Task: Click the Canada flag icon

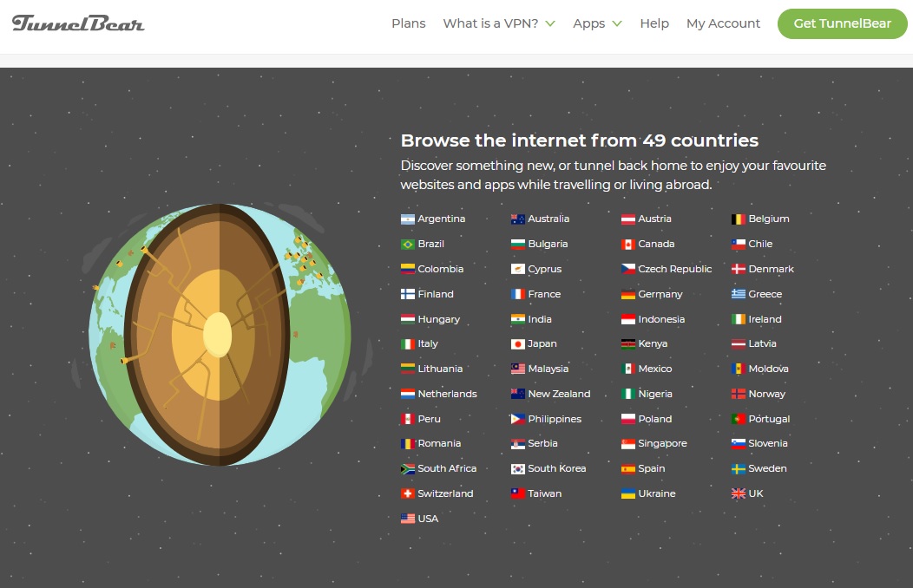Action: pos(628,245)
